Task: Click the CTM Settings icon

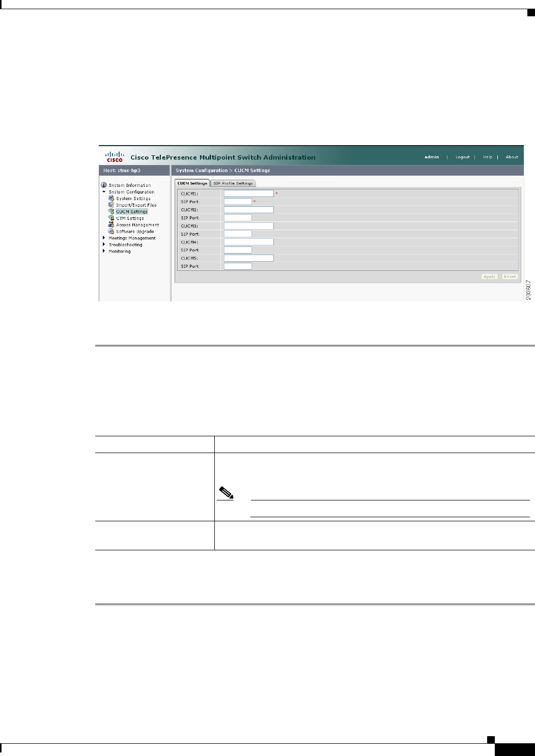Action: (x=111, y=218)
